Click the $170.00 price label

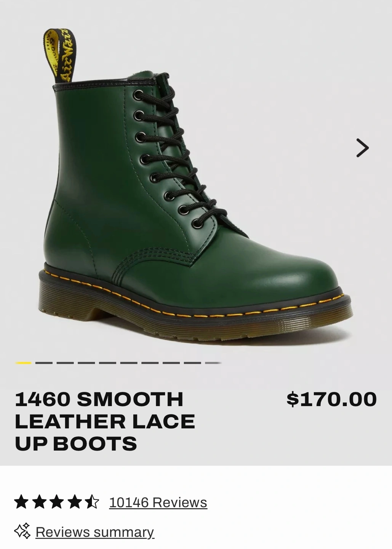coord(331,399)
